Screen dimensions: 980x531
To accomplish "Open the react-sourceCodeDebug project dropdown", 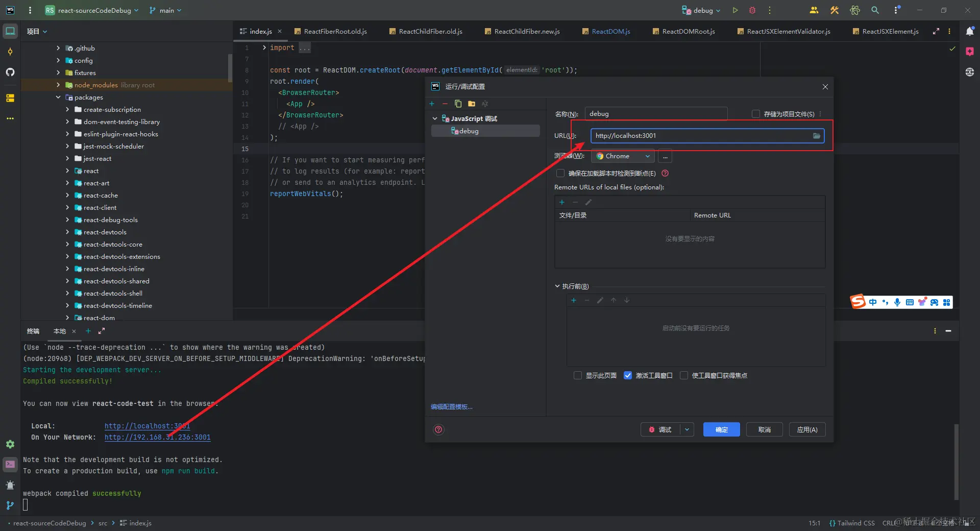I will 92,10.
